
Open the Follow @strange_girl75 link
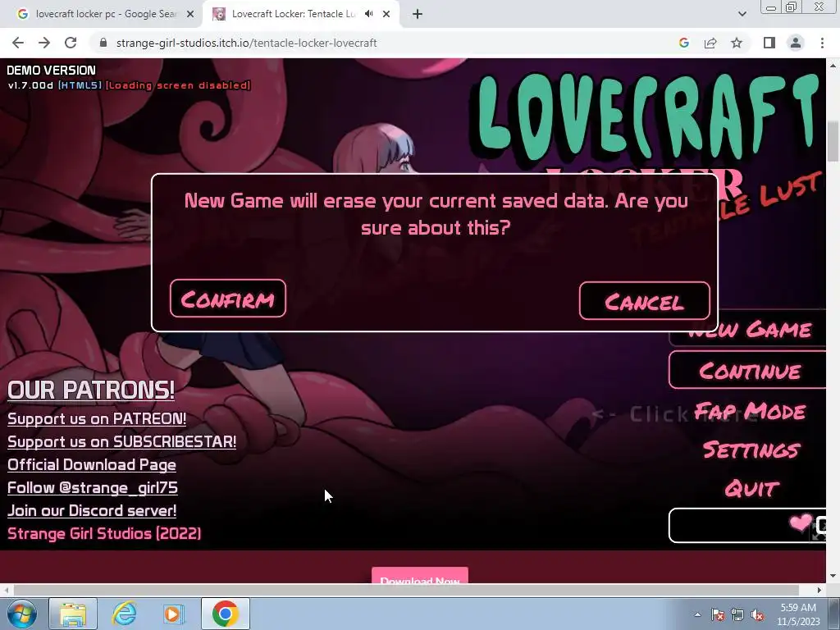coord(92,487)
